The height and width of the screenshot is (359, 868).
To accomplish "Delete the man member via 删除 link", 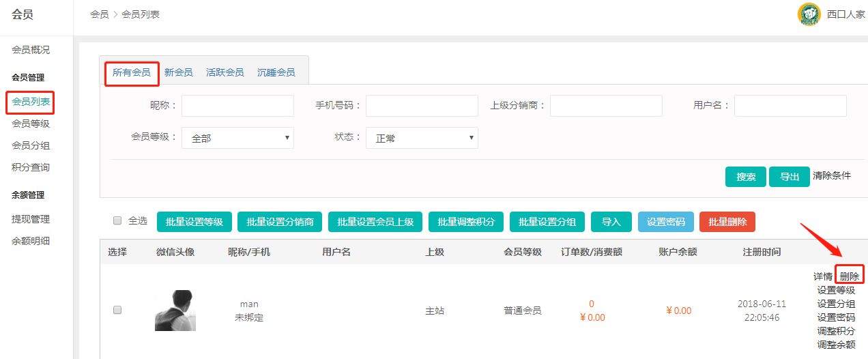I will (x=850, y=276).
